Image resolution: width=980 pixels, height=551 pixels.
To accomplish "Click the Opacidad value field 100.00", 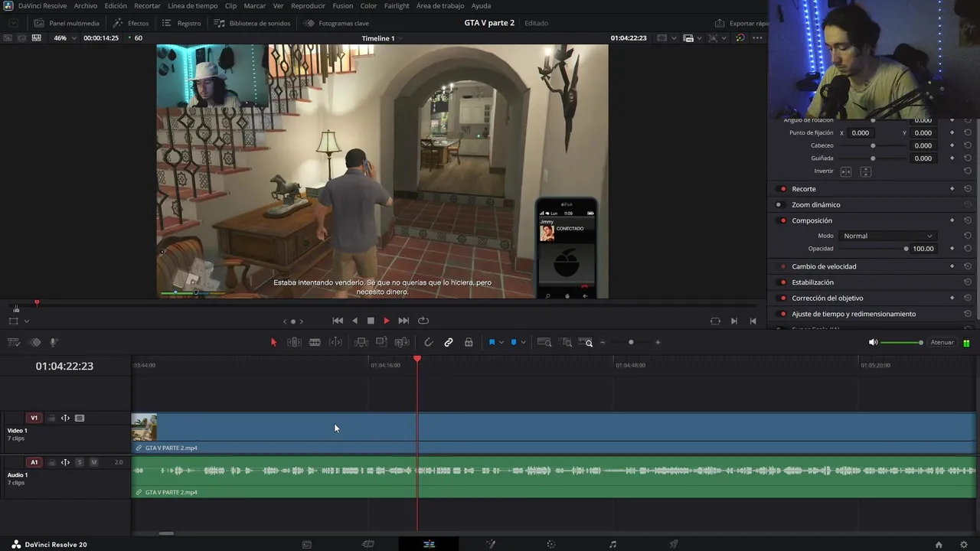I will pyautogui.click(x=923, y=249).
